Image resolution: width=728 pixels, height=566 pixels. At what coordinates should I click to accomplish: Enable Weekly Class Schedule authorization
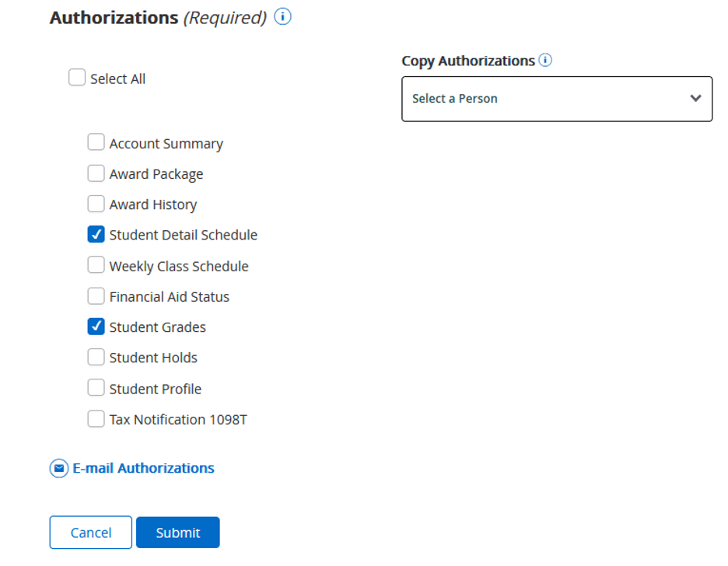96,265
